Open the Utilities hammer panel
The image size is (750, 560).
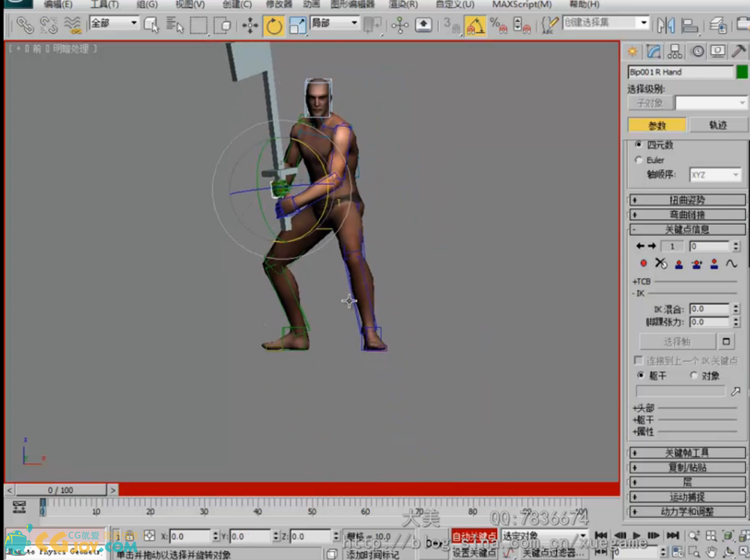point(739,51)
